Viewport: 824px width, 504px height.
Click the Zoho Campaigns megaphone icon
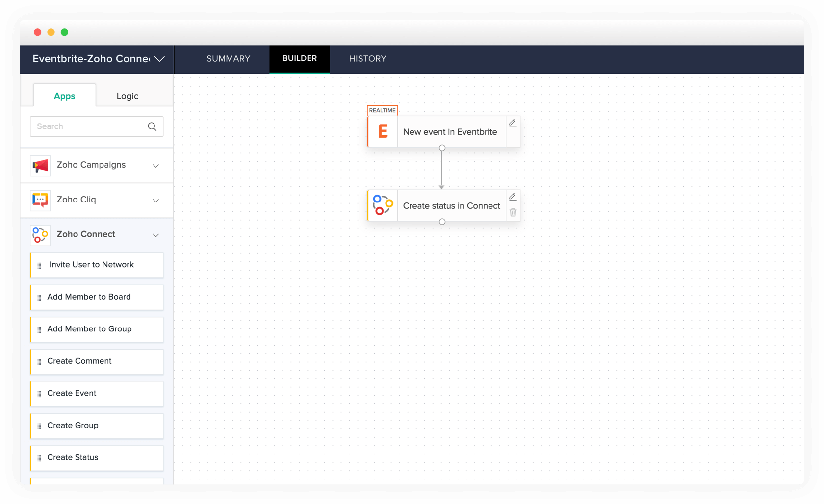click(40, 166)
